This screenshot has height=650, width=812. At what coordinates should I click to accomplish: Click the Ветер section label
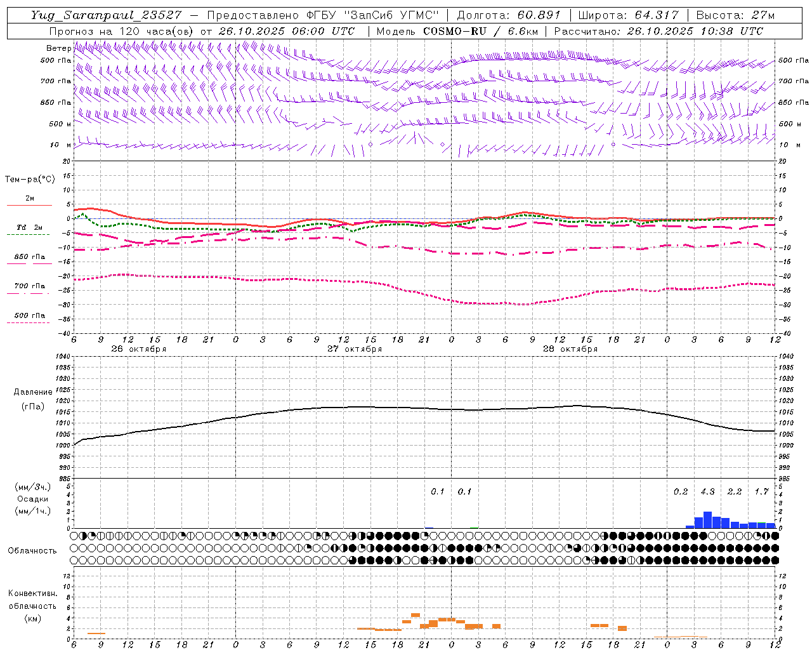pos(58,48)
